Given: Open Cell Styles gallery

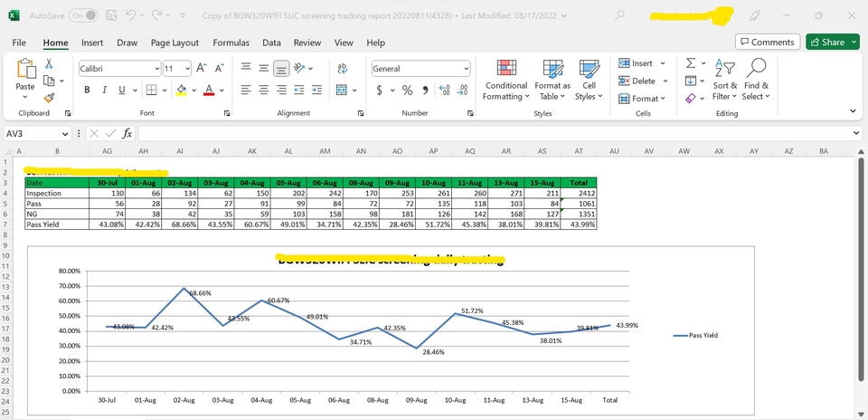Looking at the screenshot, I should [x=589, y=81].
